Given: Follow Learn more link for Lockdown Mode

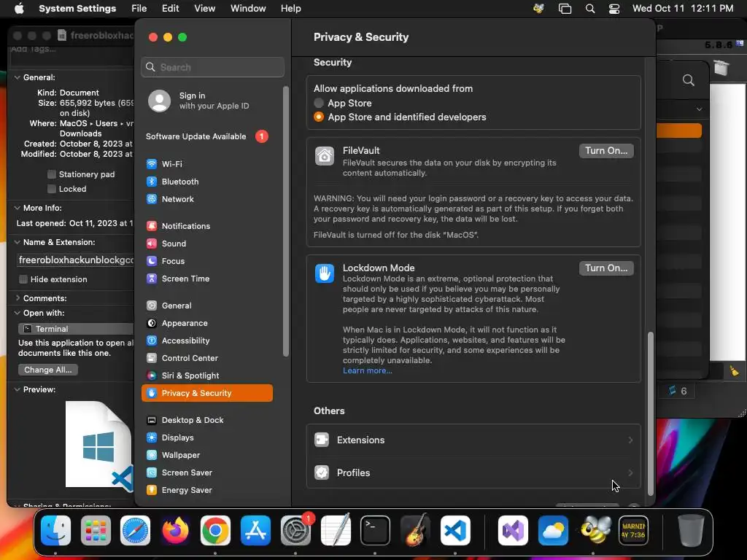Looking at the screenshot, I should (x=368, y=370).
